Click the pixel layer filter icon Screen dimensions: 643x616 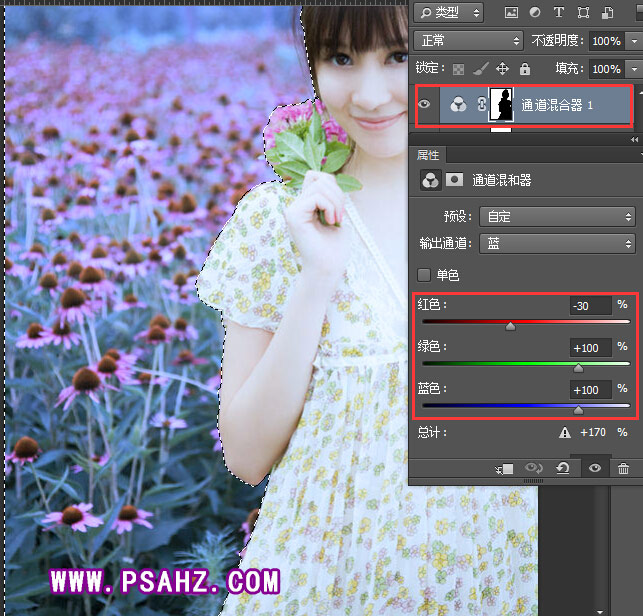click(x=512, y=13)
